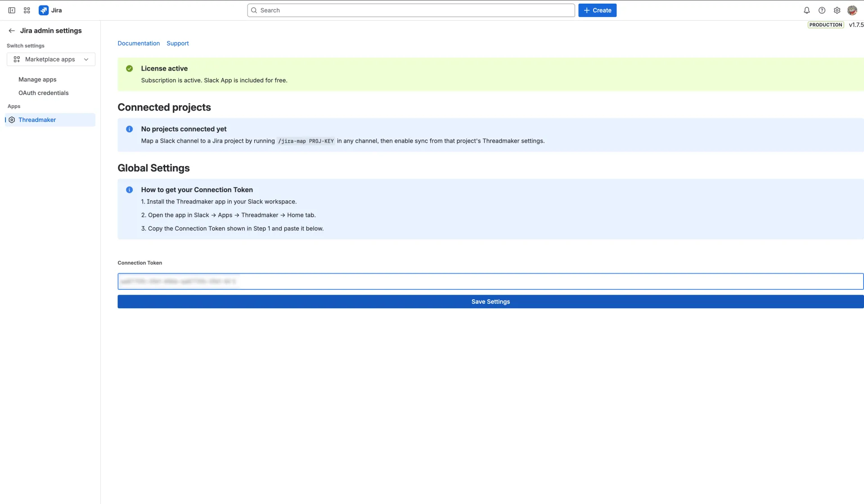The image size is (864, 504).
Task: Click into the Search field
Action: point(411,10)
